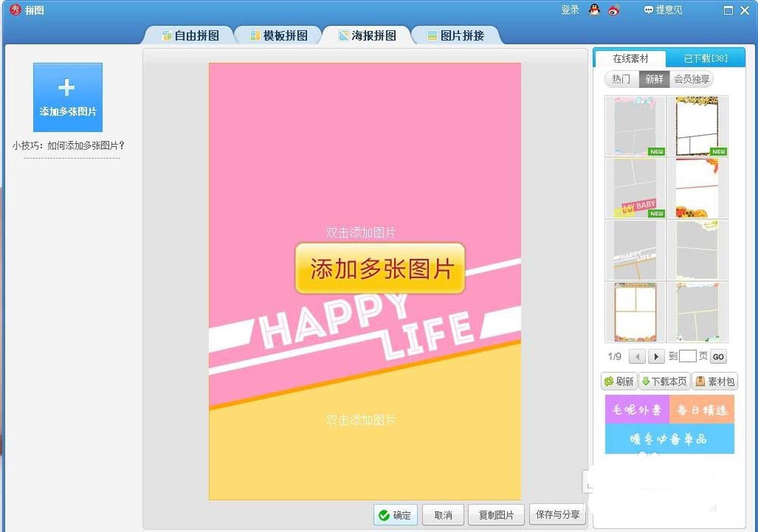Screen dimensions: 758x532
Task: Open the 提意见 feedback link
Action: coord(663,10)
